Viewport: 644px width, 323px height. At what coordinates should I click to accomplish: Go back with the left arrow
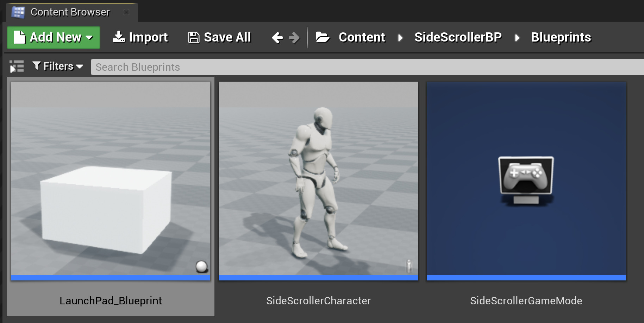click(x=277, y=37)
